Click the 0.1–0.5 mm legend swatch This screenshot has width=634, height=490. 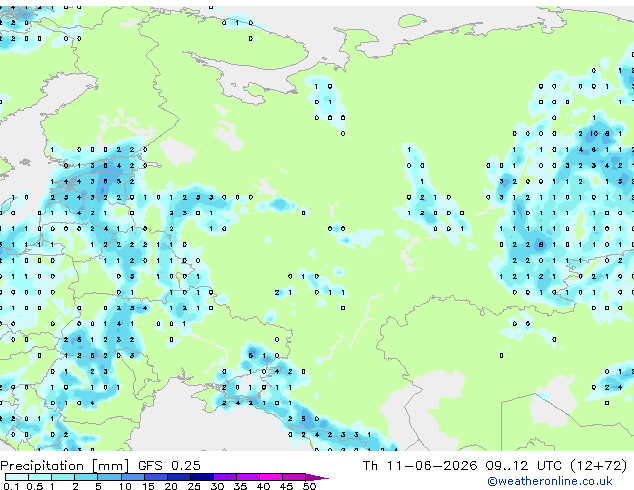[17, 477]
